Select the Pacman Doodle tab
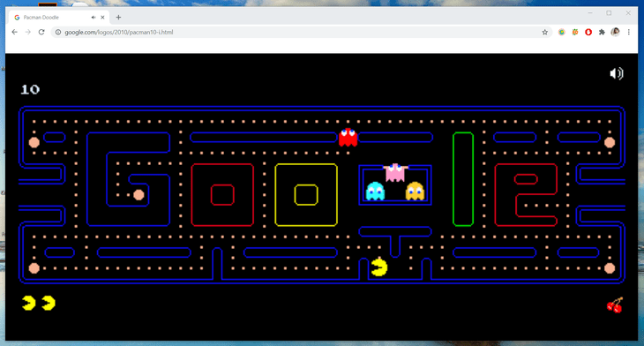This screenshot has height=346, width=644. (59, 18)
